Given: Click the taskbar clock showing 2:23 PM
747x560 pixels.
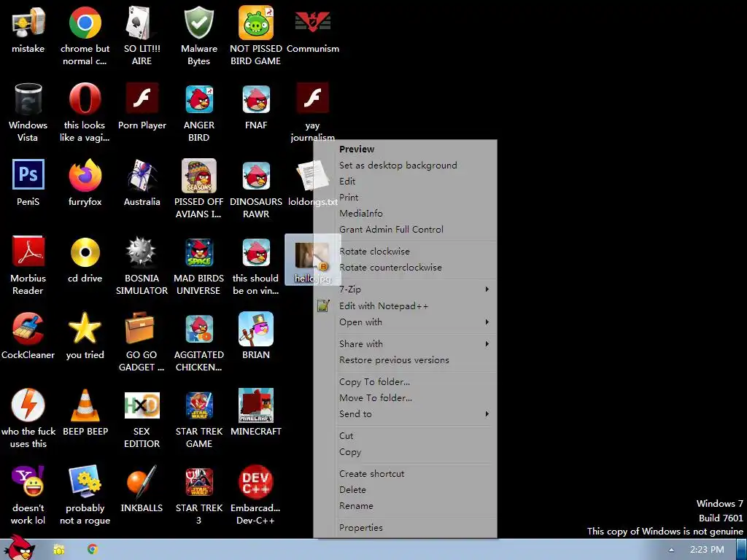Looking at the screenshot, I should 707,550.
